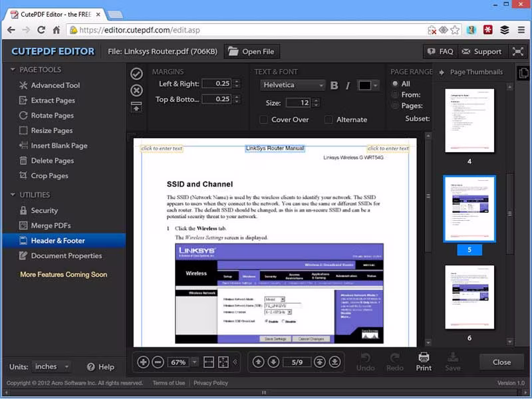Click the Help button
532x399 pixels.
100,367
